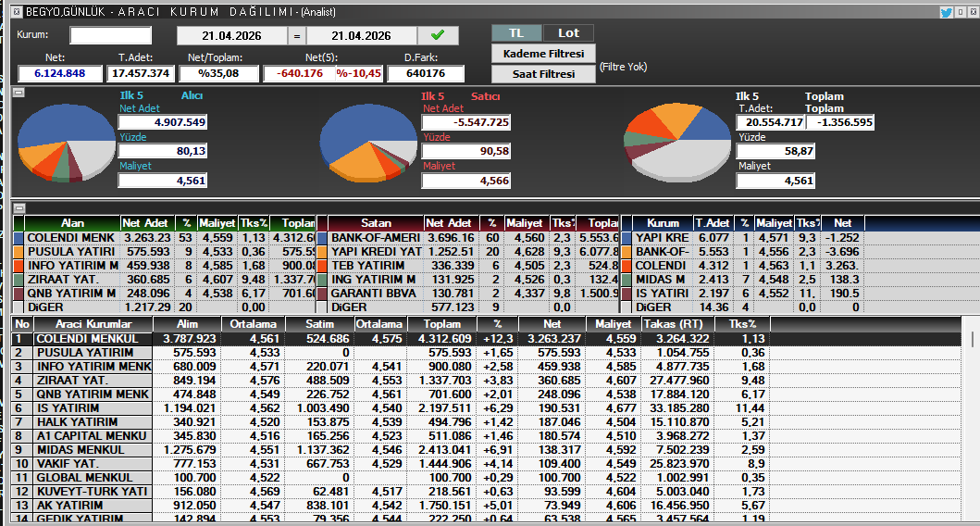Screen dimensions: 980x526
Task: Click the Ilk 5 Satıcı pie chart
Action: pos(368,143)
